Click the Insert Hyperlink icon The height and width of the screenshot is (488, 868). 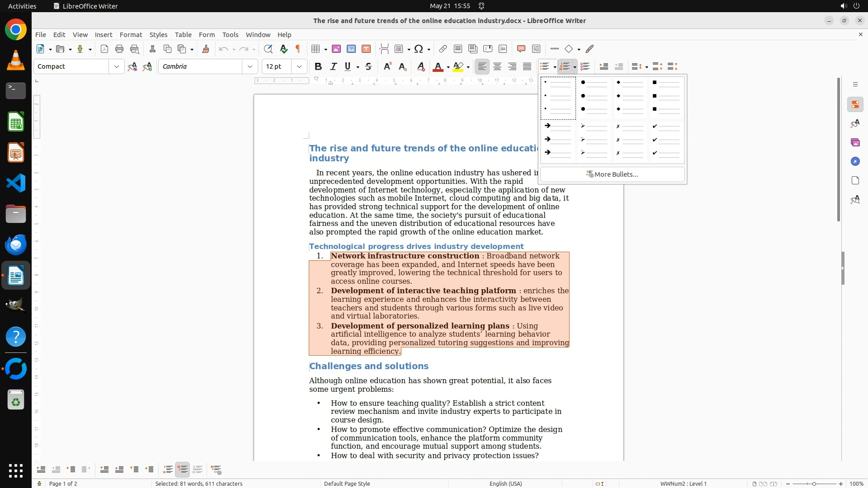tap(443, 49)
